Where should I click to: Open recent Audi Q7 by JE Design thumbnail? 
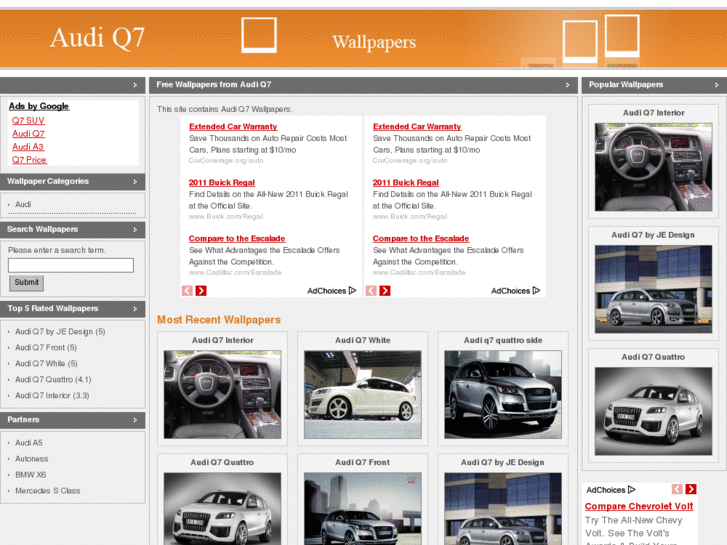coord(503,509)
